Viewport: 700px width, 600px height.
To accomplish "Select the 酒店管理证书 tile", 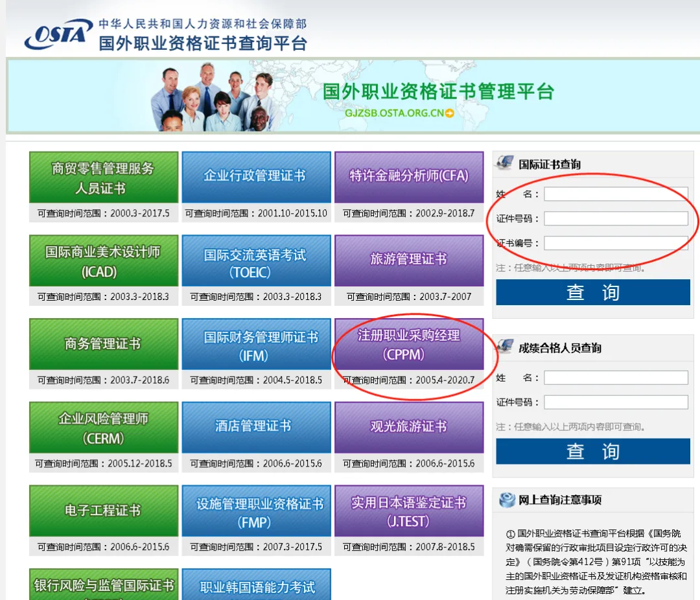I will tap(256, 428).
